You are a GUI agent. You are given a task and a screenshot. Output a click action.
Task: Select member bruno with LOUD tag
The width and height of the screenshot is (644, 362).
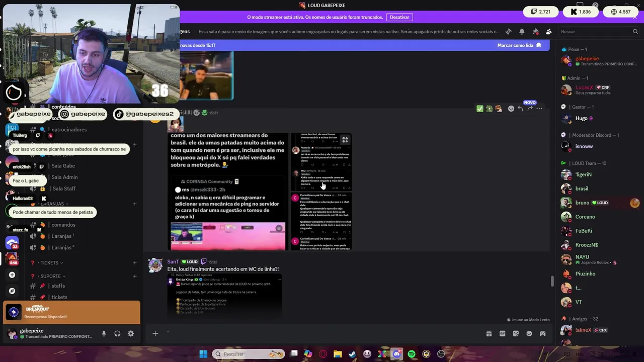pyautogui.click(x=599, y=203)
